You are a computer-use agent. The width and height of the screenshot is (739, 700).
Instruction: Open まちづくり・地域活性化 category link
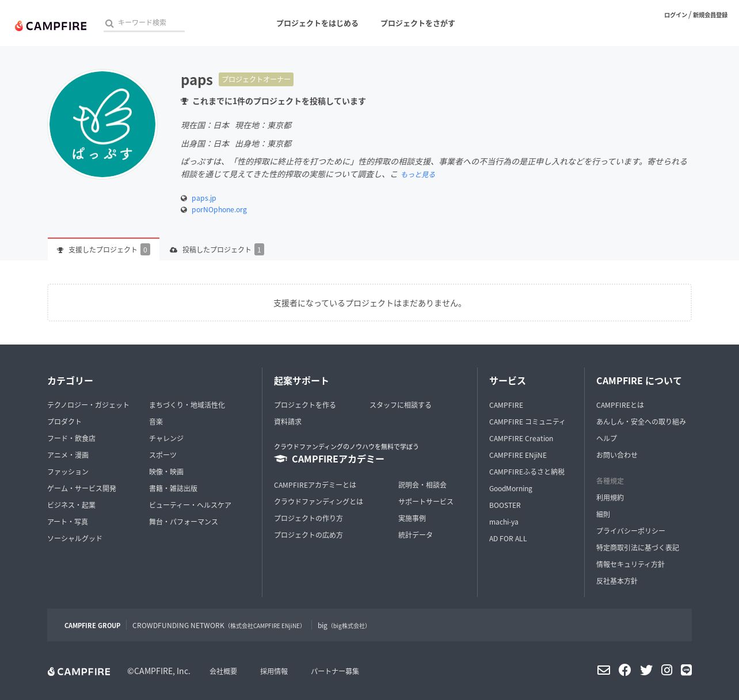(187, 405)
